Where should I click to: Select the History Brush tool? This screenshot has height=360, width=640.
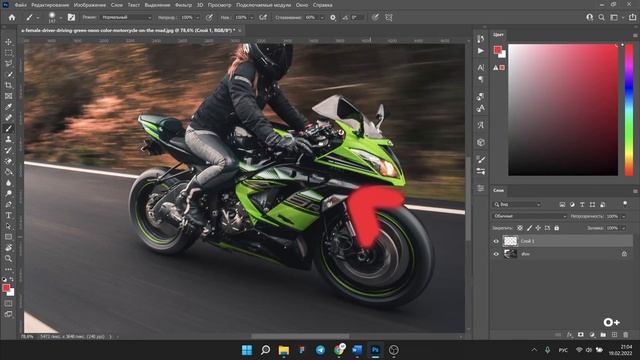8,150
